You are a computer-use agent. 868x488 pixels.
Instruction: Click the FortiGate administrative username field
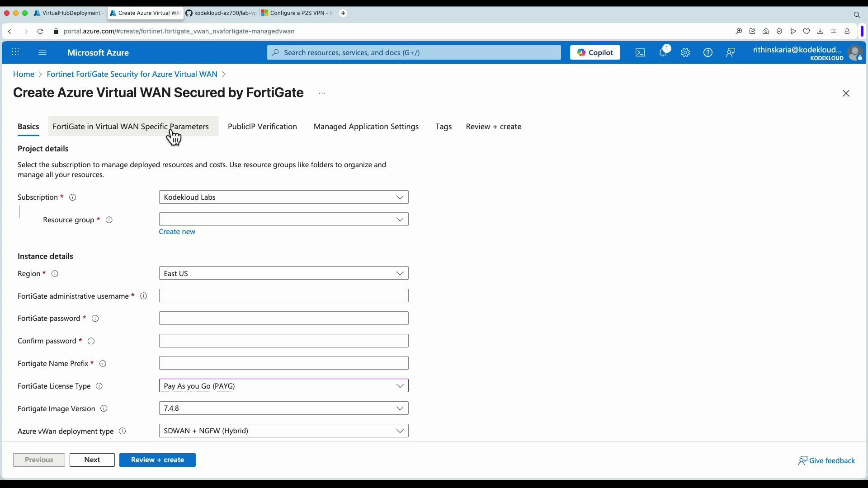[x=283, y=296]
